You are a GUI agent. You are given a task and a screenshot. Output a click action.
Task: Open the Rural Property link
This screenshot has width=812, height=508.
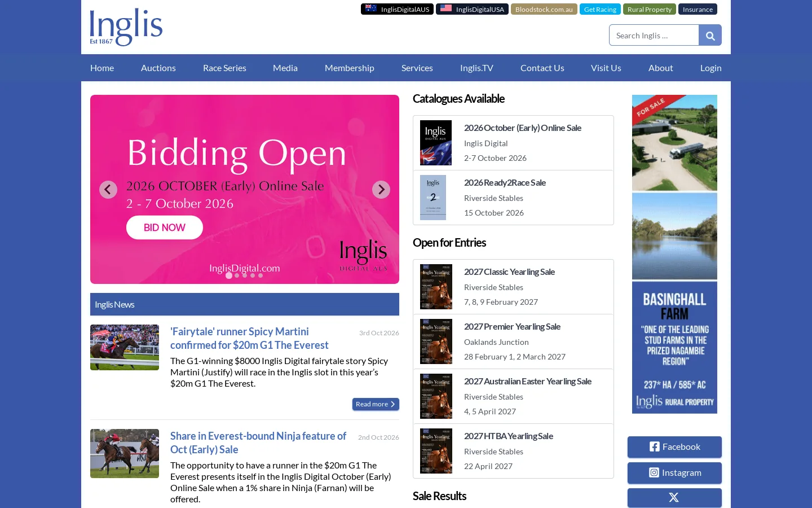click(x=650, y=9)
